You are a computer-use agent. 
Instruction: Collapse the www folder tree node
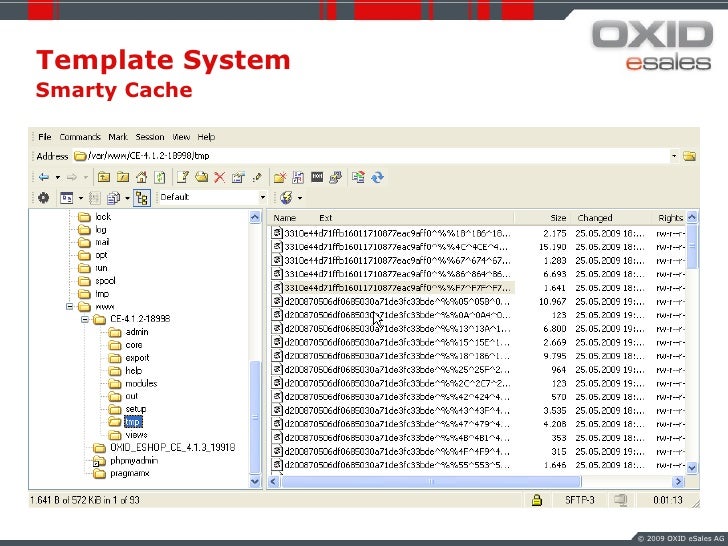70,307
